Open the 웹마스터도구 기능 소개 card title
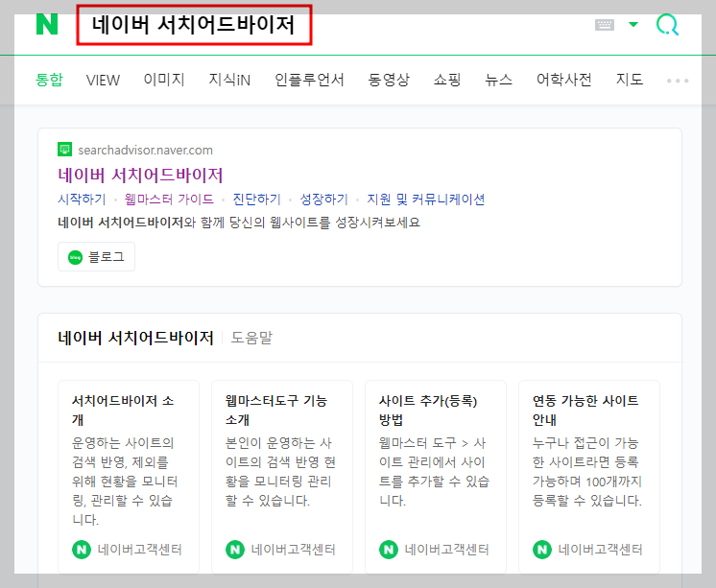The height and width of the screenshot is (588, 716). pos(276,410)
